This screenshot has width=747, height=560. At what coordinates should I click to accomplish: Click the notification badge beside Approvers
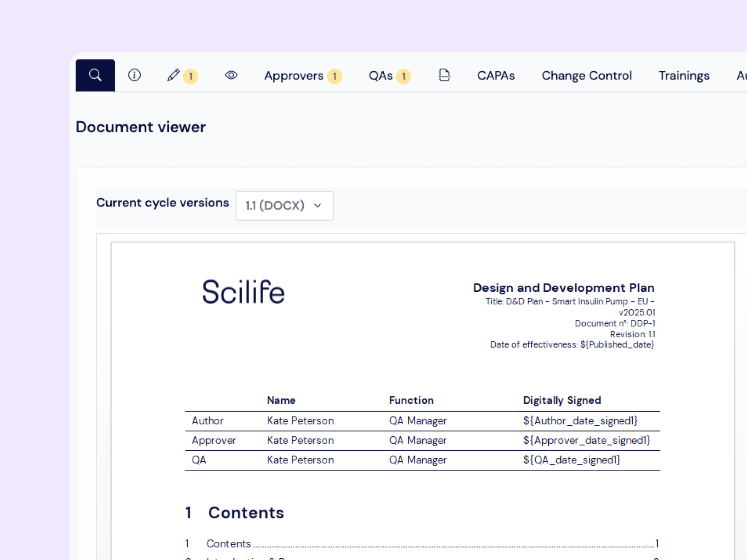335,76
